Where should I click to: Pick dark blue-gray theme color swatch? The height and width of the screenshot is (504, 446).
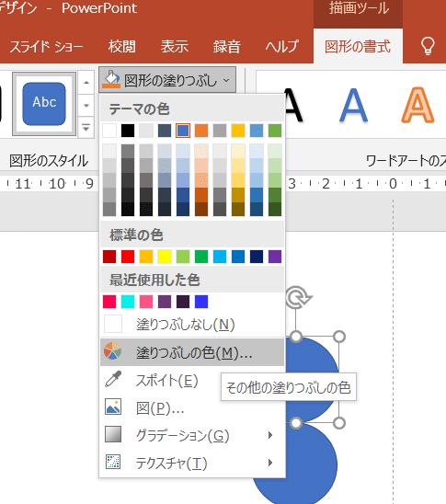pyautogui.click(x=165, y=131)
